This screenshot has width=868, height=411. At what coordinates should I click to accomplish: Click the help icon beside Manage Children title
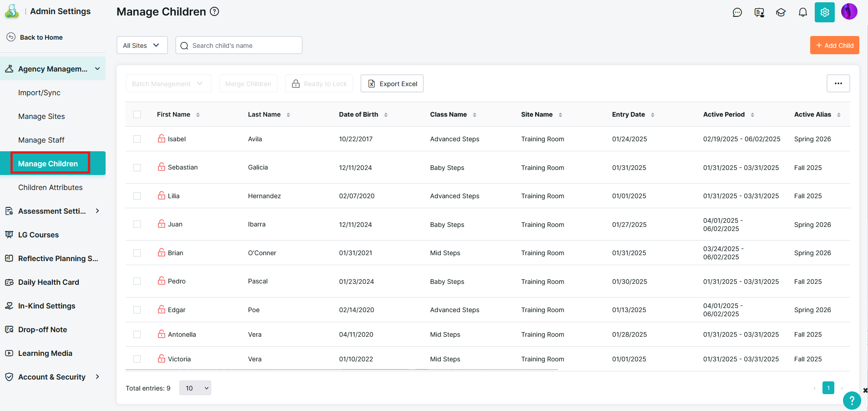point(214,12)
